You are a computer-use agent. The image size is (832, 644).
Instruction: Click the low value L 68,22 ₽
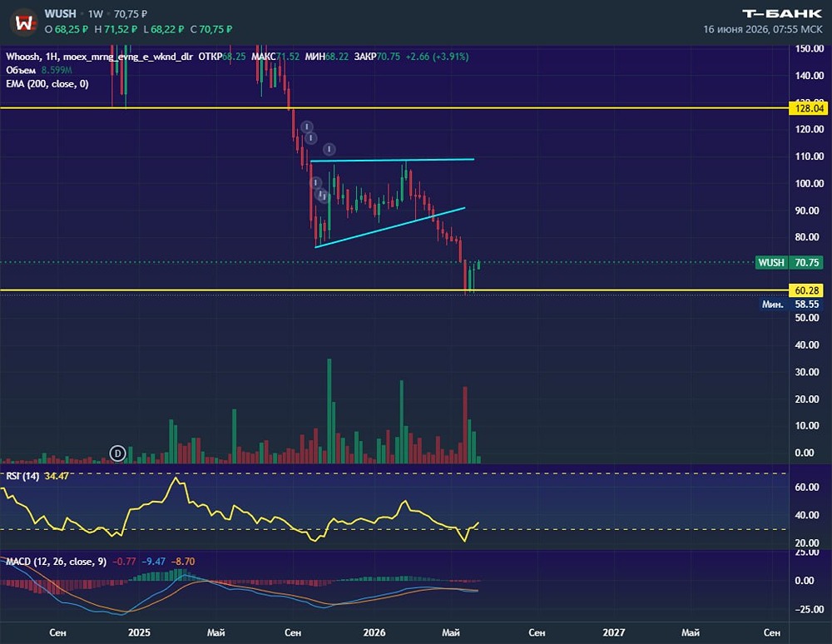tap(164, 29)
